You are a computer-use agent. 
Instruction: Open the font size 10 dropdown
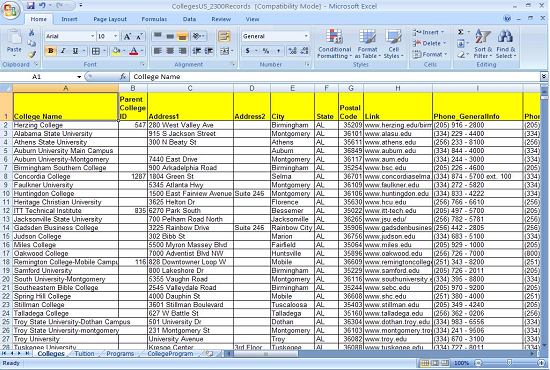tap(115, 36)
